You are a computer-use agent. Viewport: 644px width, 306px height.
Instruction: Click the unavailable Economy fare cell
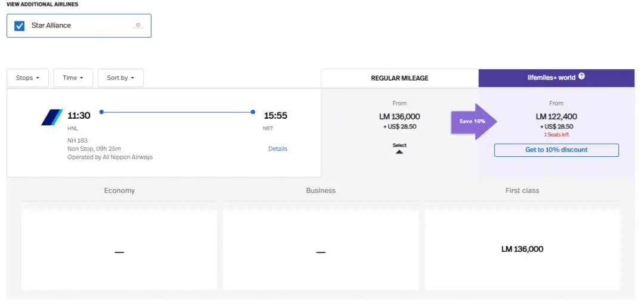coord(119,251)
